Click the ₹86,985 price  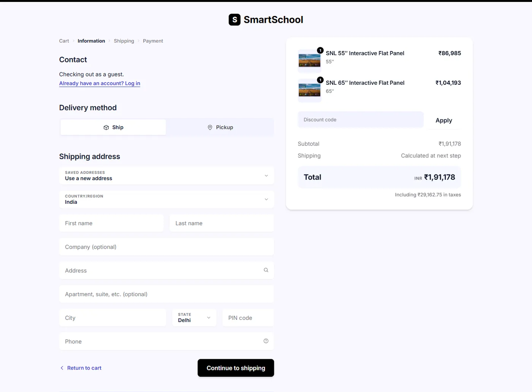[x=450, y=53]
